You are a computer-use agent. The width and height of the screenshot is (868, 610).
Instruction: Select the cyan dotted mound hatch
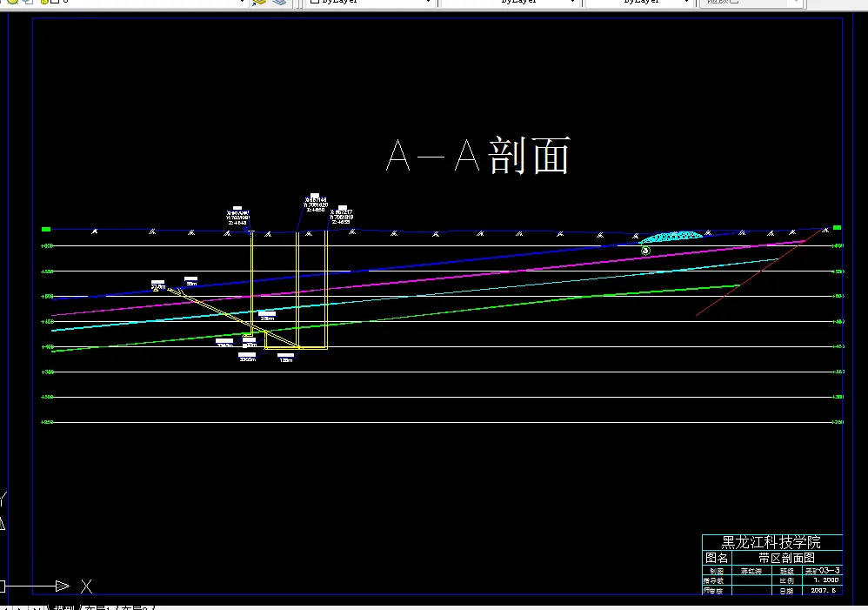(x=671, y=238)
